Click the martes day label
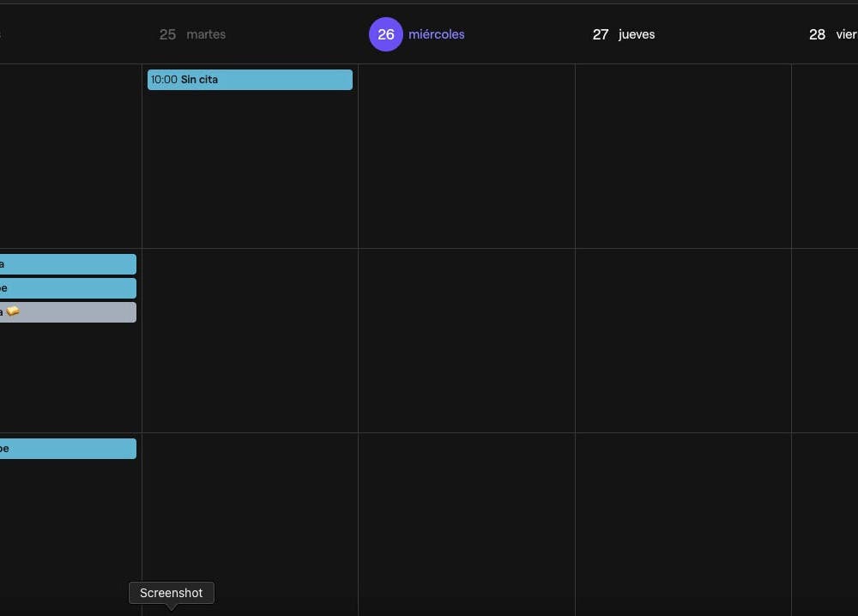The height and width of the screenshot is (616, 858). 206,34
